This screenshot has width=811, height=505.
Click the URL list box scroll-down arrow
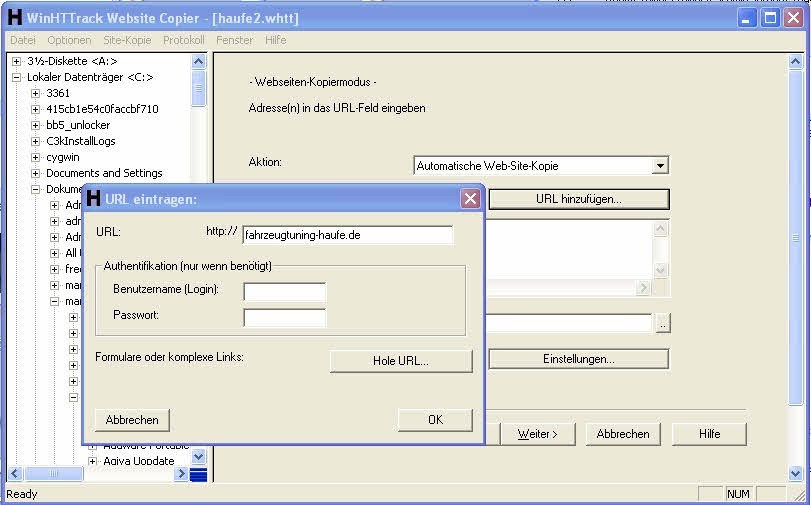[660, 270]
